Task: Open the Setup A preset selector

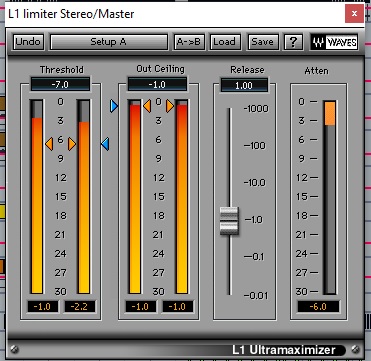Action: pos(108,42)
